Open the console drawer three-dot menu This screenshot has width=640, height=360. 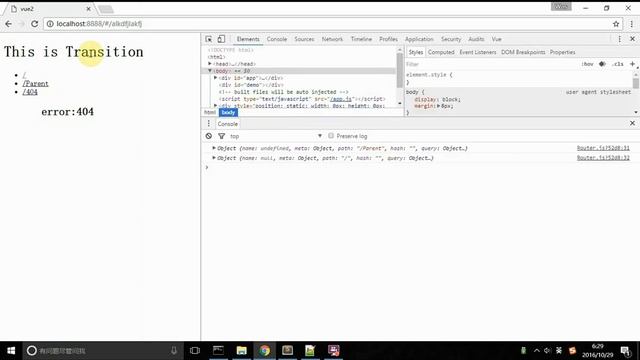click(x=209, y=123)
